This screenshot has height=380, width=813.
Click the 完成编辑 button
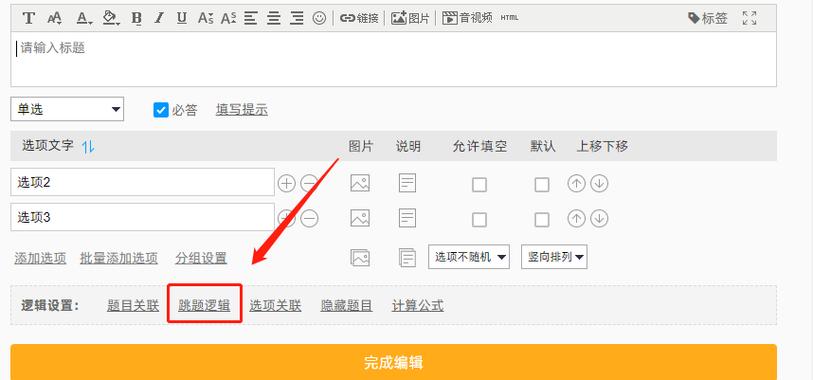[x=394, y=362]
